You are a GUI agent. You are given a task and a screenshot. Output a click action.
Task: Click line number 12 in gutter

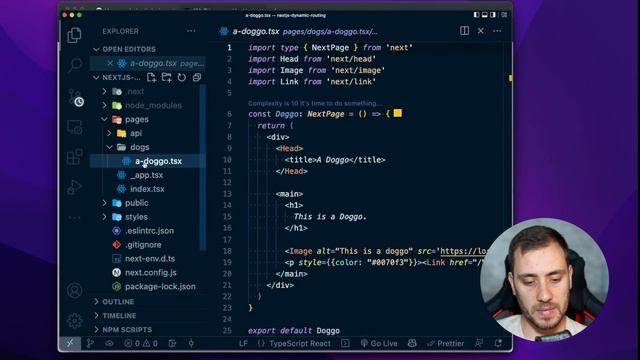coord(227,182)
